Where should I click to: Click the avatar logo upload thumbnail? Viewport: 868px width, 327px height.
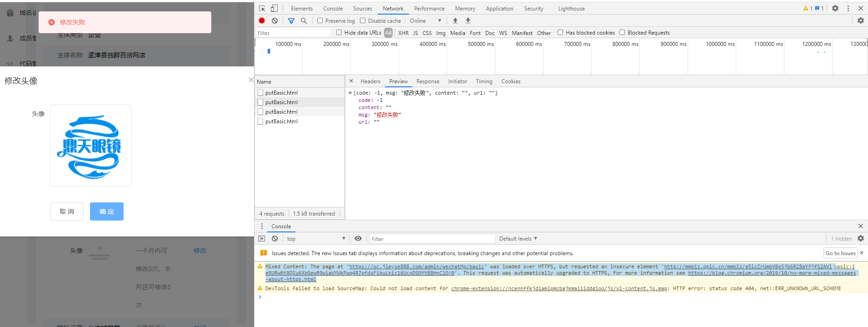tap(91, 146)
